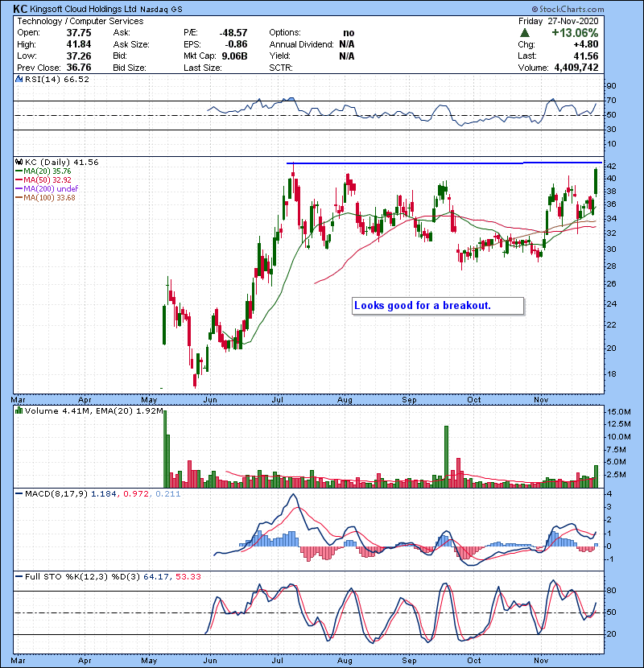Click the KC Daily candlestick icon
This screenshot has height=668, width=644.
(x=19, y=163)
